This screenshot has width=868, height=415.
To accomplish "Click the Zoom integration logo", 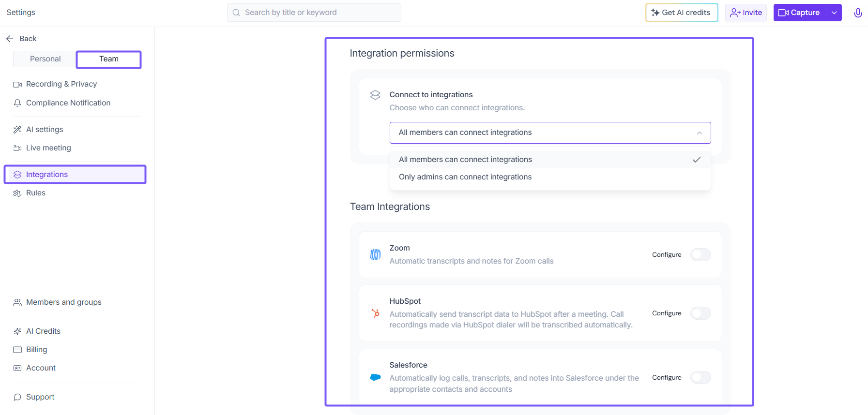I will (x=375, y=254).
